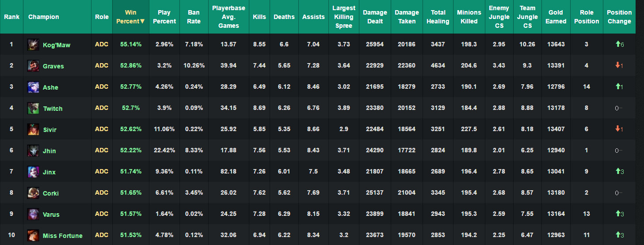The width and height of the screenshot is (644, 245).
Task: Sort by Play Percent column header
Action: 164,17
